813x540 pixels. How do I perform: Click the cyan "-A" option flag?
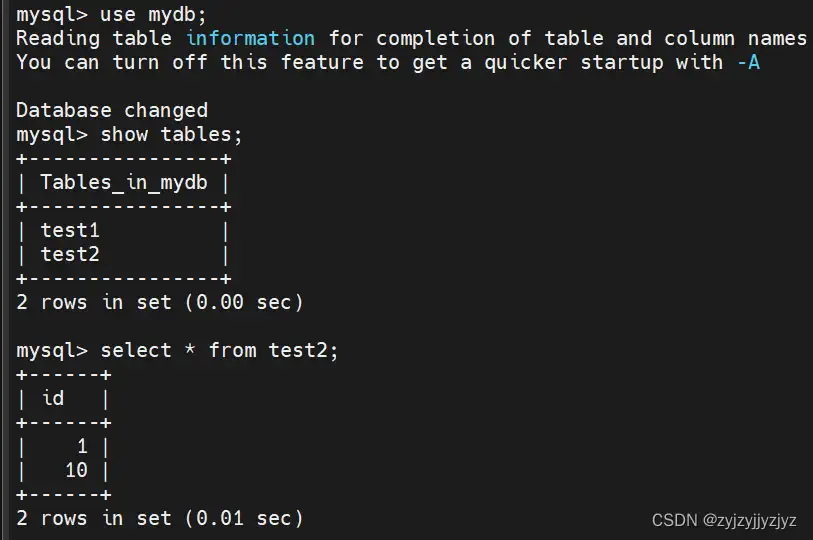[747, 62]
